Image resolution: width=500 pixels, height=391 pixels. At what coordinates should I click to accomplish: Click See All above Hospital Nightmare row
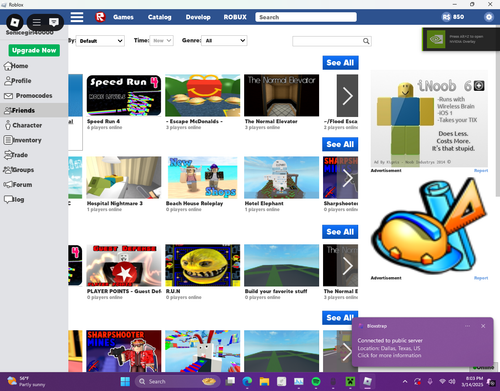(x=340, y=144)
